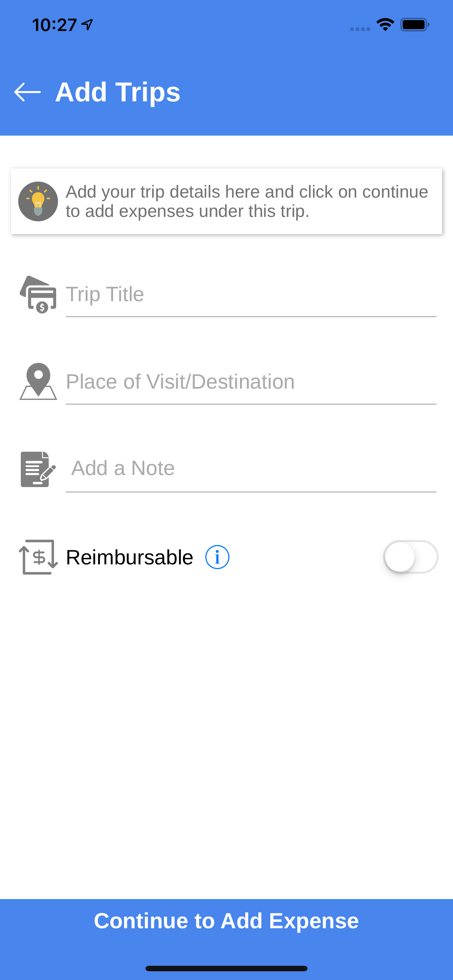Screen dimensions: 453x980
Task: Tap the reimbursable dollar exchange icon
Action: (38, 557)
